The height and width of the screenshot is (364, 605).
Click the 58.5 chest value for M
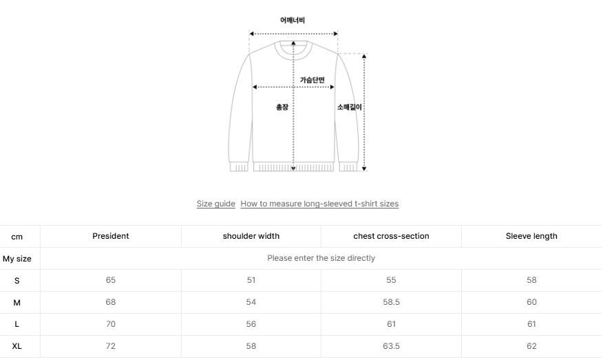[391, 302]
